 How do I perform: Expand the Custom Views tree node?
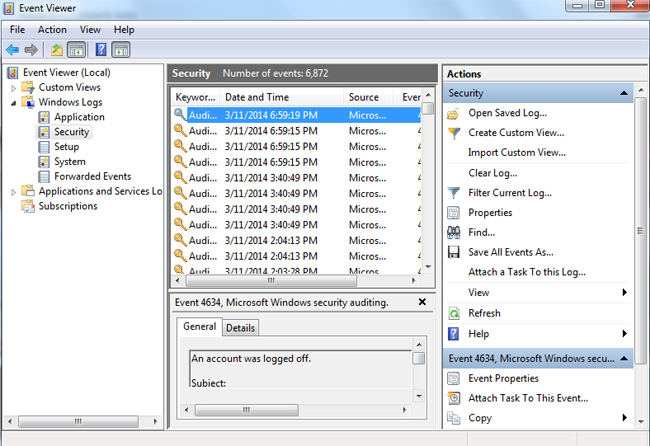pos(14,88)
